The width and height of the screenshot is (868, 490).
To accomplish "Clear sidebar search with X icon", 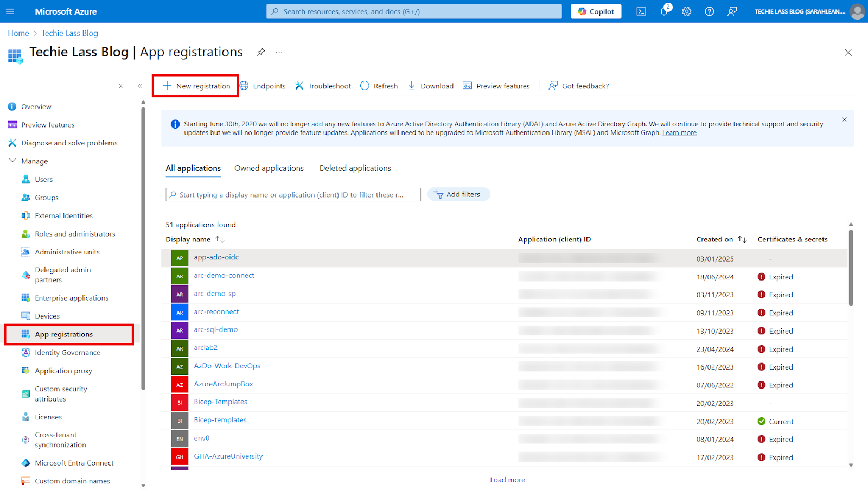I will pos(120,86).
